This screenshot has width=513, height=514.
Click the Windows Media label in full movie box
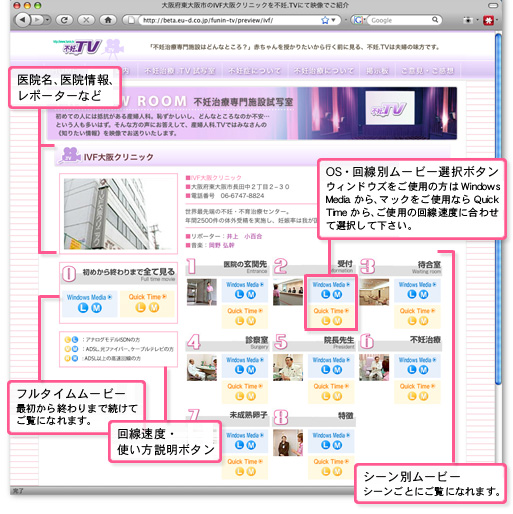pyautogui.click(x=89, y=297)
